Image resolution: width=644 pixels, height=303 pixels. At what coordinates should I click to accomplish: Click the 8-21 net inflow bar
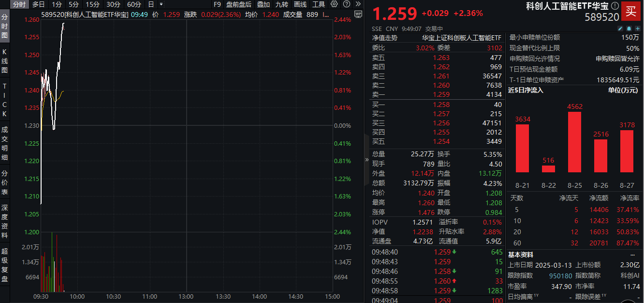click(x=523, y=148)
